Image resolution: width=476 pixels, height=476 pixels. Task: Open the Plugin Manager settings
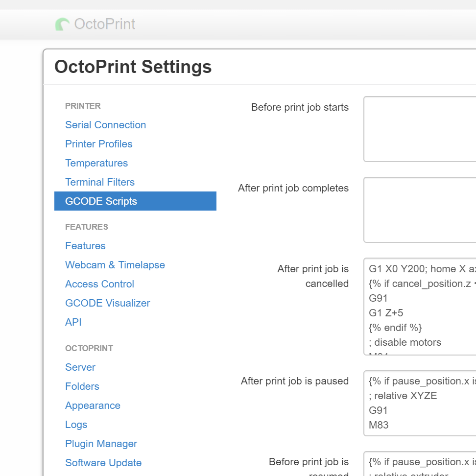pyautogui.click(x=101, y=444)
